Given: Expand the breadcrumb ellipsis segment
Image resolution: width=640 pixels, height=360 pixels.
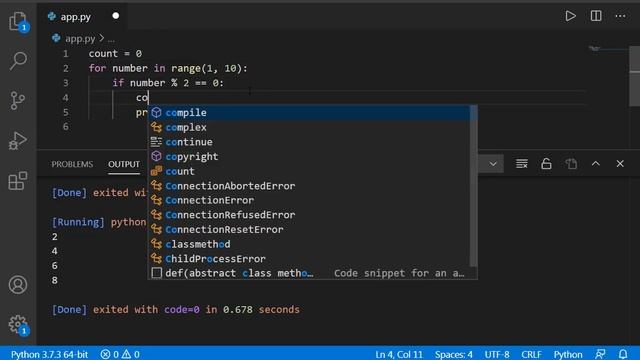Looking at the screenshot, I should point(111,40).
